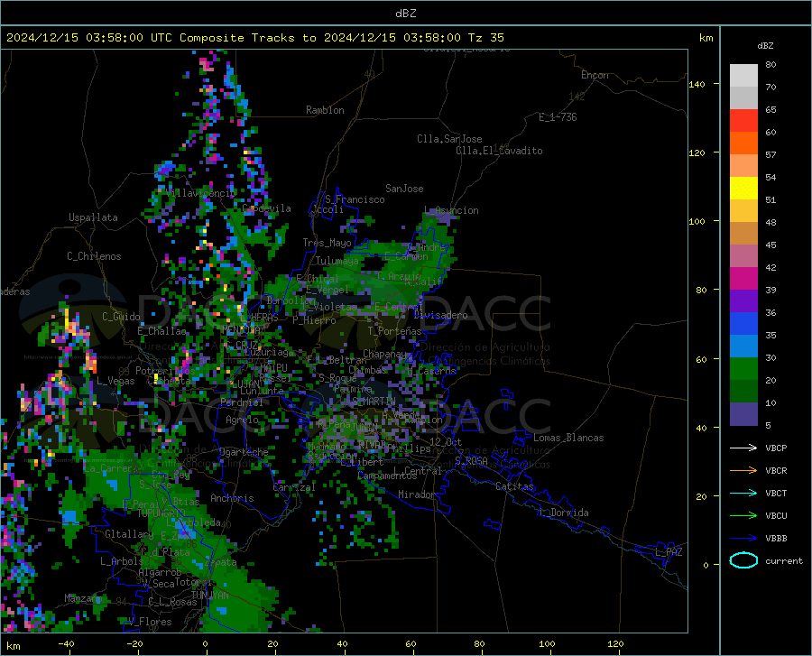Click the 'Clla.El_Cavadito' map label
This screenshot has width=812, height=656.
click(499, 151)
